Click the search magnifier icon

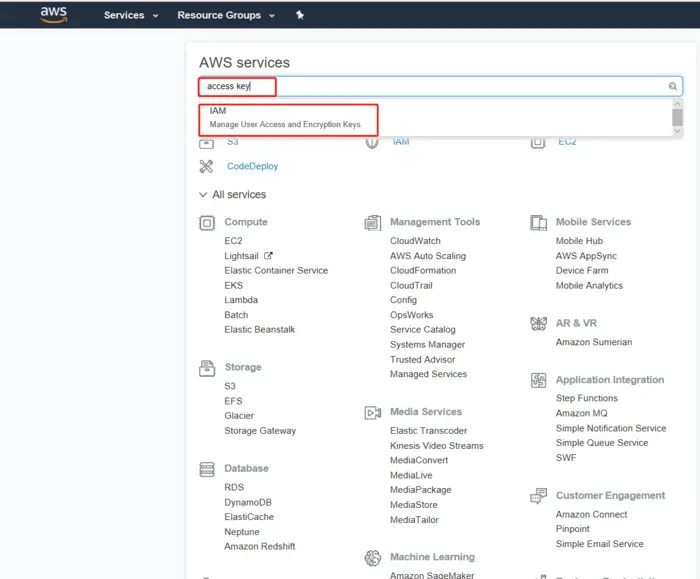click(673, 87)
